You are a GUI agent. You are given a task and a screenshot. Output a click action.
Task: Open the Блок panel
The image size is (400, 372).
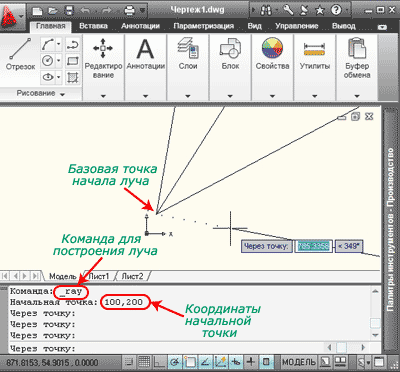[230, 53]
